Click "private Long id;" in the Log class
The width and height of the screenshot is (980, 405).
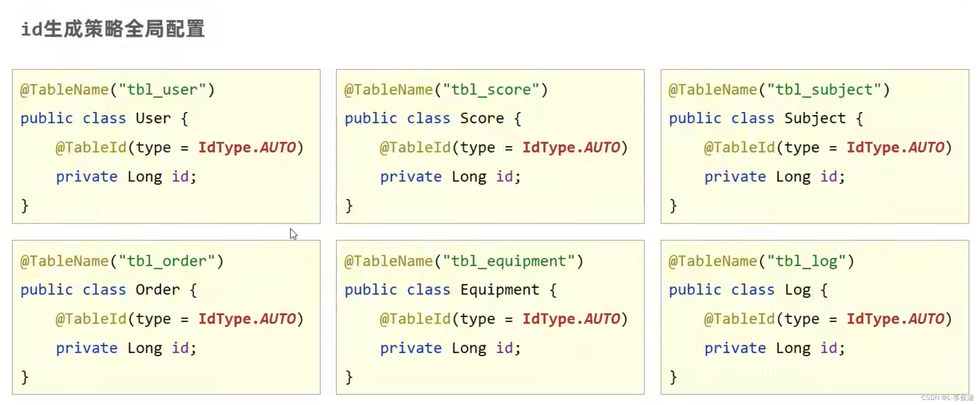coord(775,348)
